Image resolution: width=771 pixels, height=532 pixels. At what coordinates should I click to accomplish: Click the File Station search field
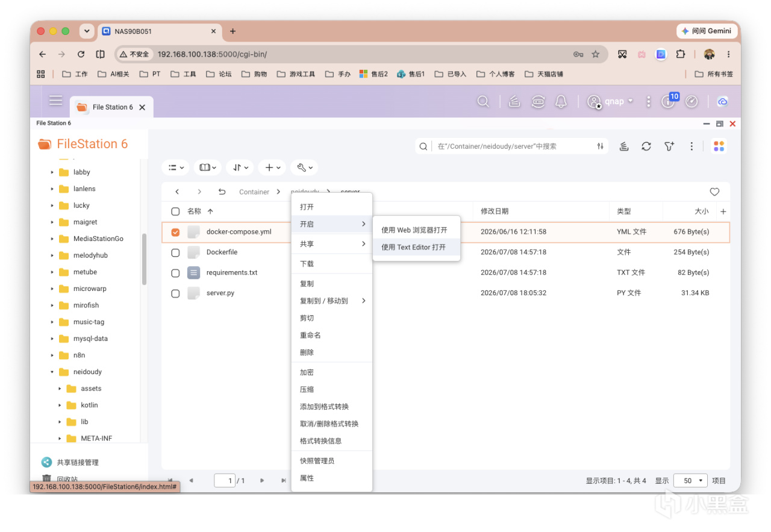point(511,146)
